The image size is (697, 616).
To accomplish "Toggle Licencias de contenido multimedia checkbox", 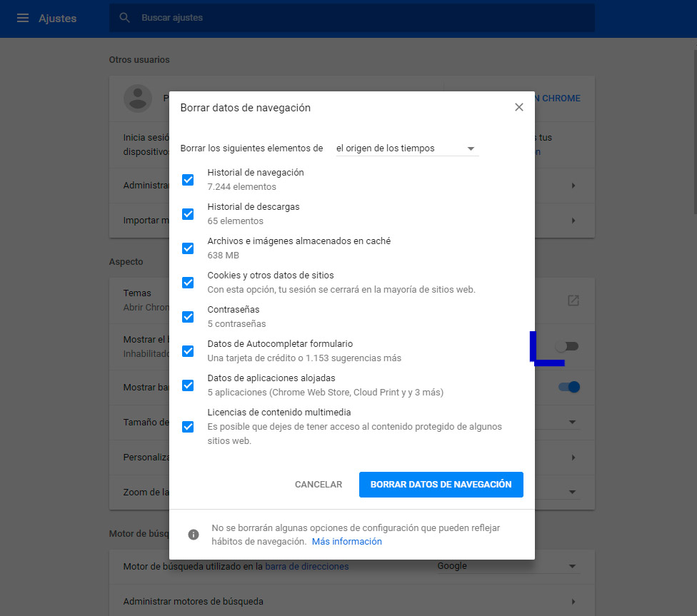I will (188, 427).
